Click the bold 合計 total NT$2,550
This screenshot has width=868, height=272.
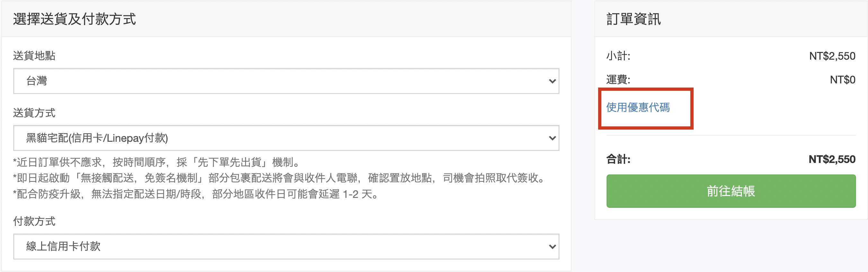coord(832,159)
